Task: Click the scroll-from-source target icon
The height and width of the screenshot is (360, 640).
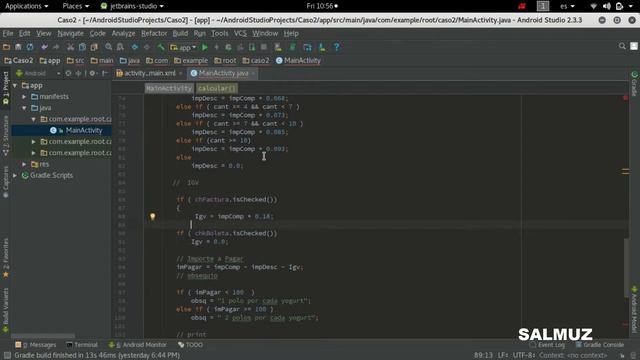Action: 68,73
